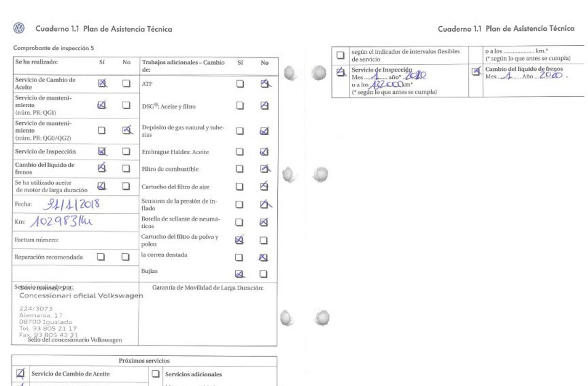Check the Sí box for ATF

(240, 84)
